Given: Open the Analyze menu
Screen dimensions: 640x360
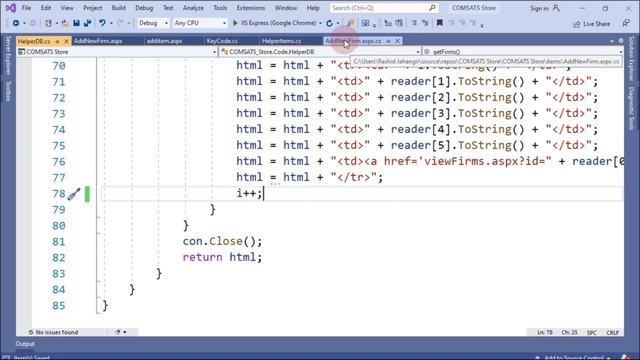Looking at the screenshot, I should [x=193, y=8].
